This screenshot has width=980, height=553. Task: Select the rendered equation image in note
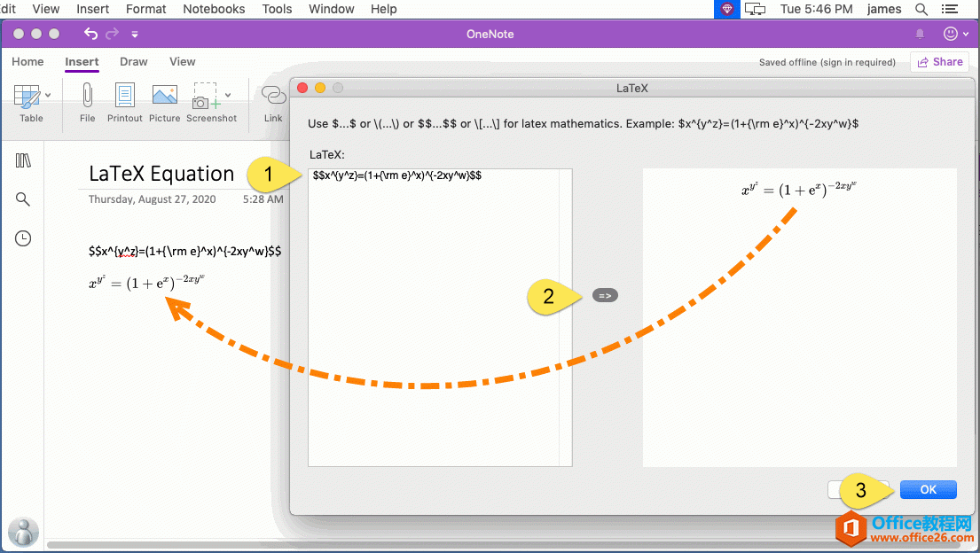tap(147, 283)
